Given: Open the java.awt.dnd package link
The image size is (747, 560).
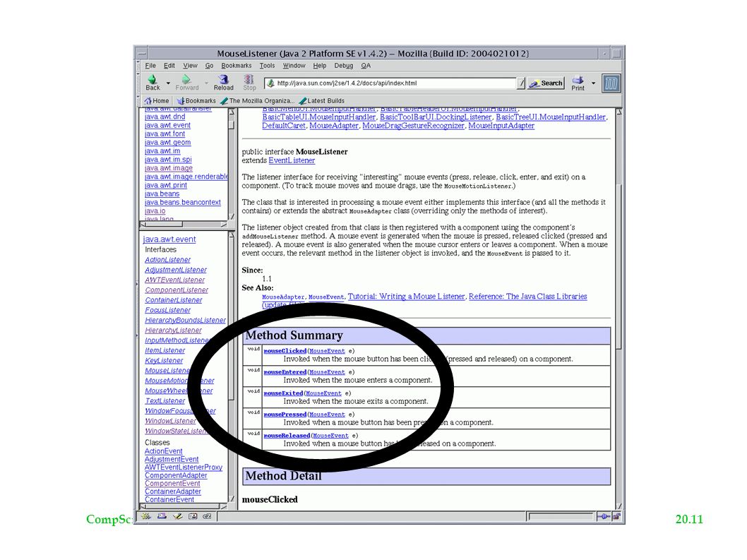Looking at the screenshot, I should [x=165, y=117].
